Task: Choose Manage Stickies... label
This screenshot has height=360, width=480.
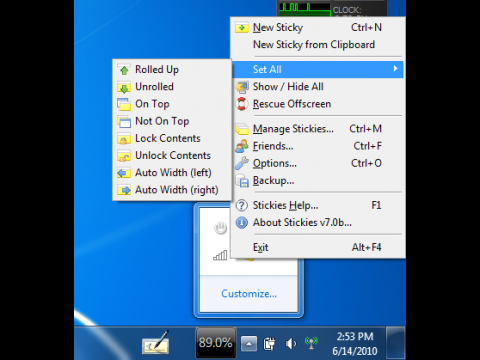Action: [x=293, y=129]
